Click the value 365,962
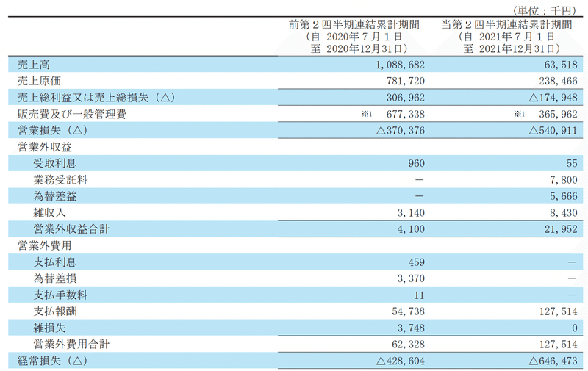588x371 pixels. (x=558, y=115)
